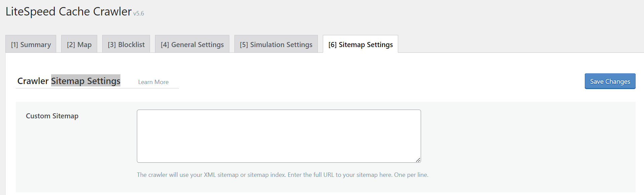Click the Custom Sitemap field label
This screenshot has height=195, width=644.
point(52,116)
